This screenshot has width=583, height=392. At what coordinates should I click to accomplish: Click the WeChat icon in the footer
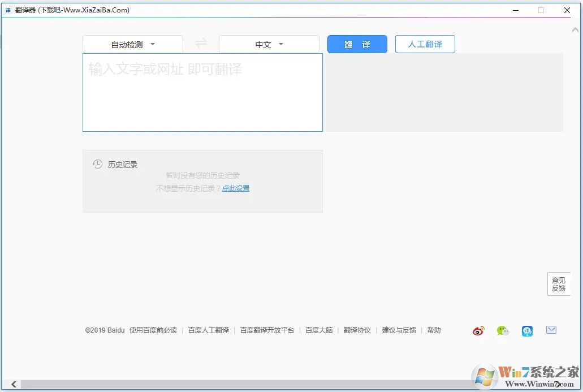503,331
